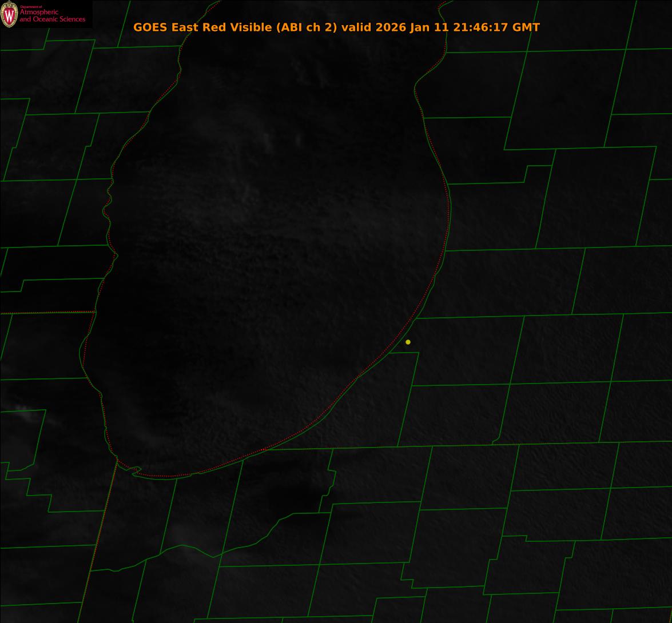Click the '21:46:17 GMT' timestamp
672x623 pixels.
(x=496, y=27)
